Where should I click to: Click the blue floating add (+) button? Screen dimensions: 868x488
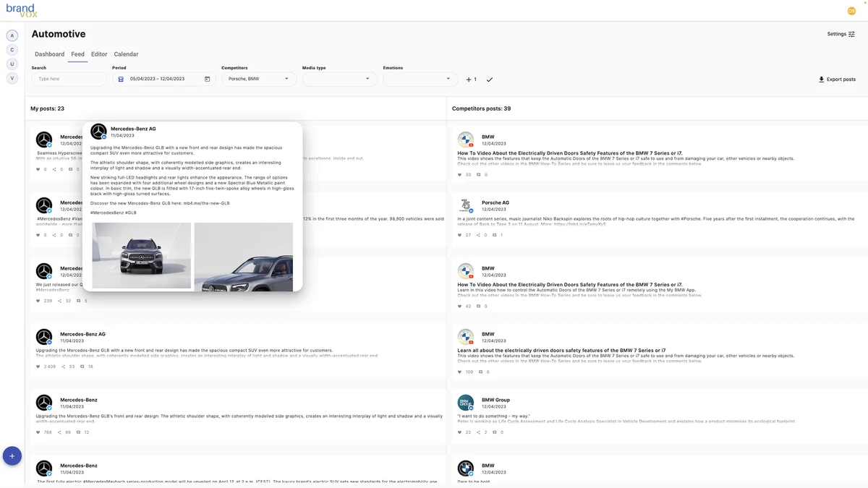tap(12, 456)
